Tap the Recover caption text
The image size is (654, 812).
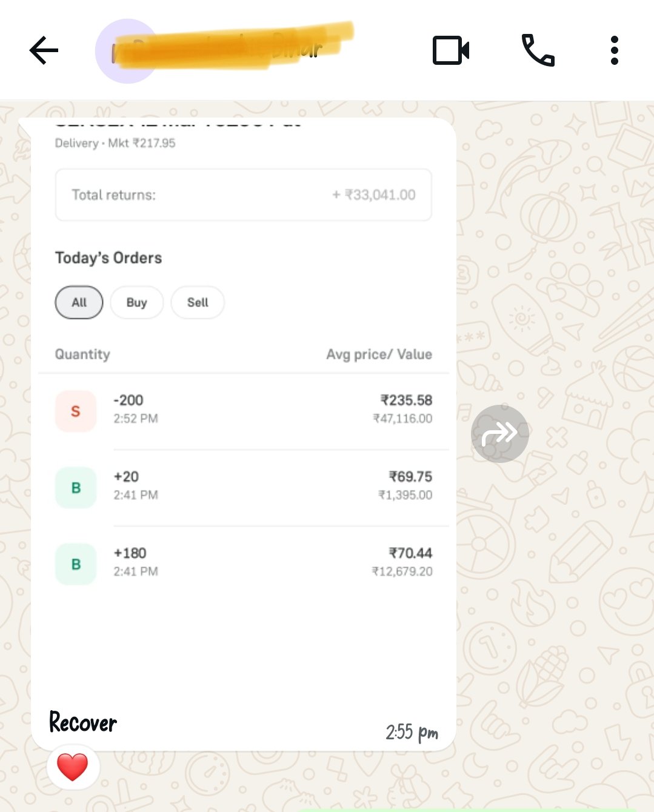click(83, 722)
